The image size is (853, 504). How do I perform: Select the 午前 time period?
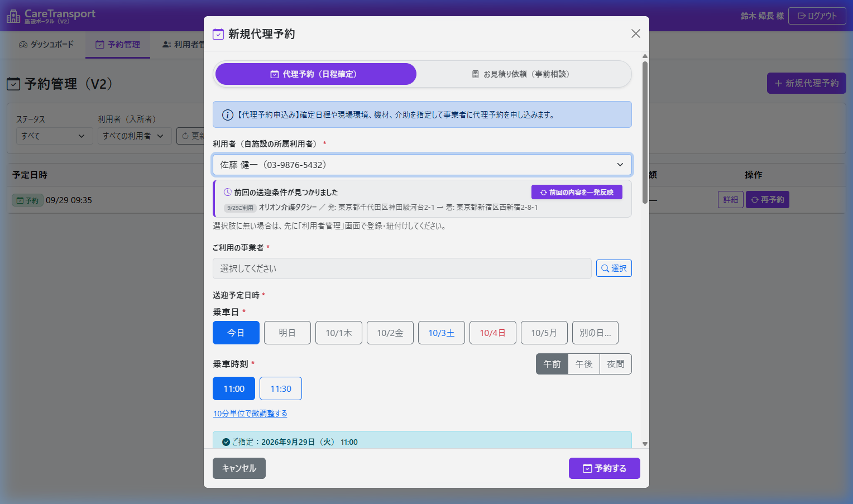click(552, 364)
